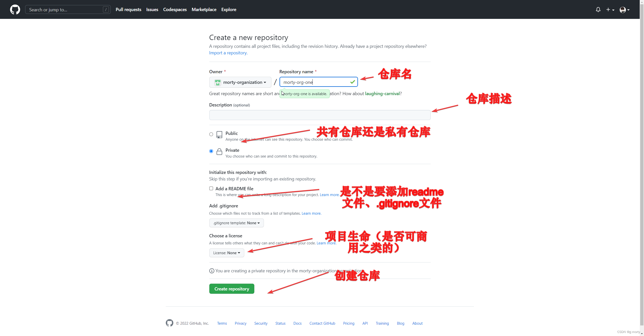Open the Owner morty-organization dropdown
Viewport: 644px width, 336px height.
click(x=240, y=82)
